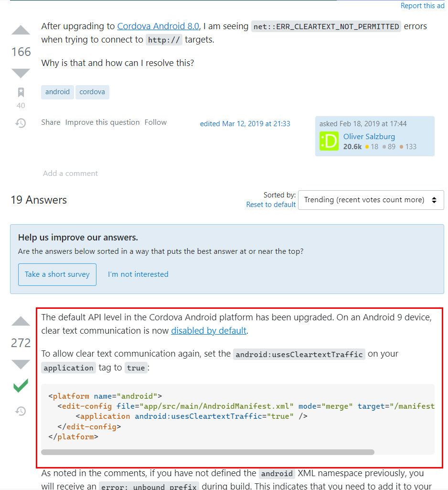Click the Take a short survey button

(x=57, y=274)
